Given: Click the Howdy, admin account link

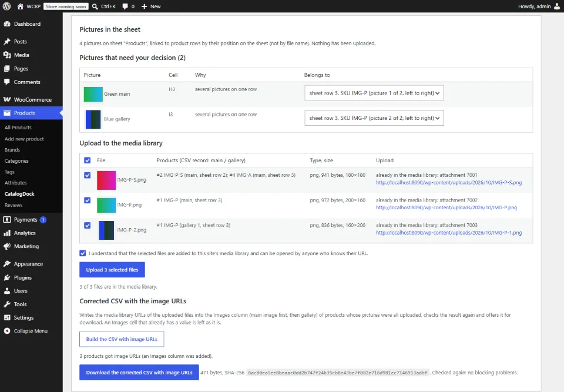Looking at the screenshot, I should (535, 6).
